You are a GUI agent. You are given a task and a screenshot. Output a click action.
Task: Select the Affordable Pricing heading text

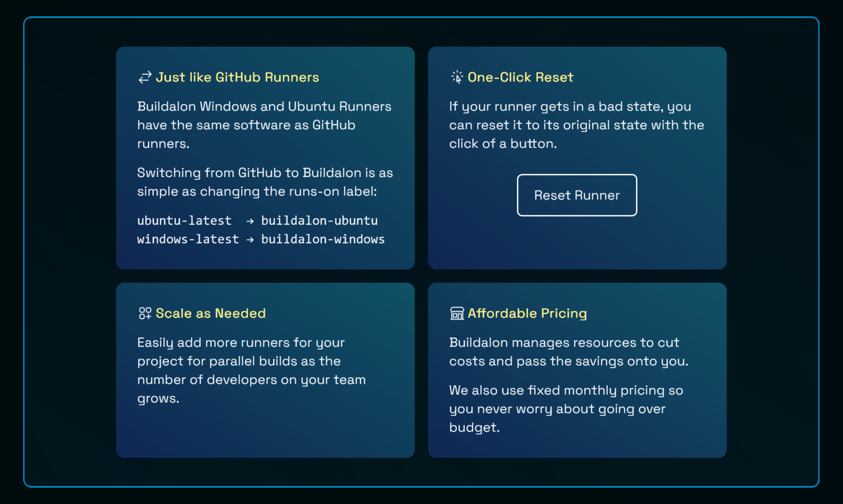point(527,313)
